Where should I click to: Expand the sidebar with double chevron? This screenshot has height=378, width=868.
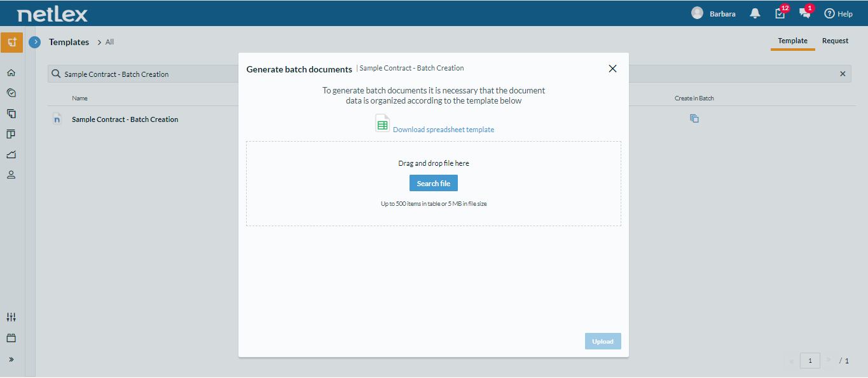[11, 359]
